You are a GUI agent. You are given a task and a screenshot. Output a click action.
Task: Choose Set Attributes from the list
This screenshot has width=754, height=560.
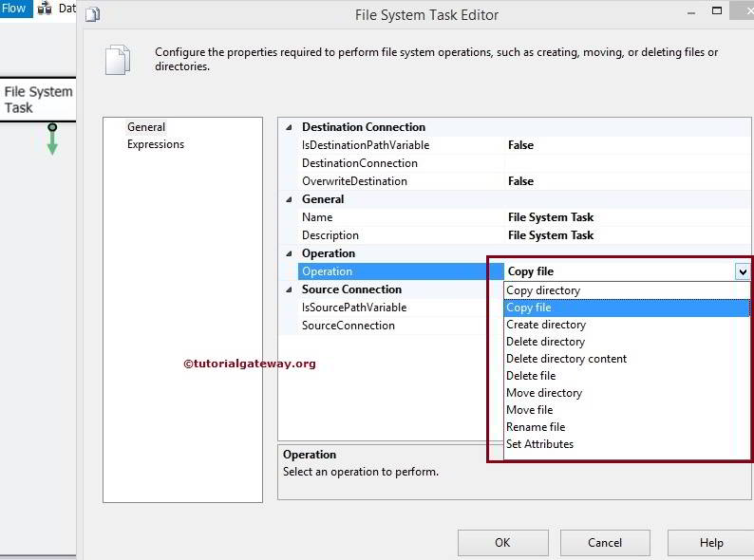[539, 444]
